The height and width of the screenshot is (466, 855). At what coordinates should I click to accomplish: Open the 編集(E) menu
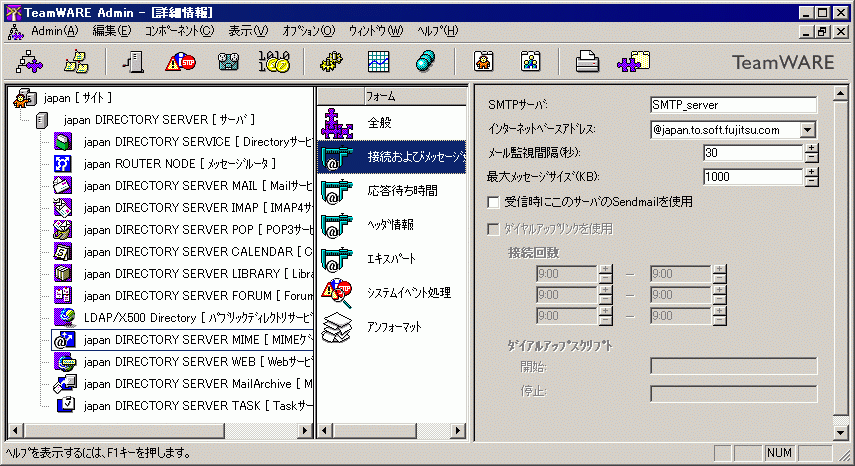click(x=112, y=31)
